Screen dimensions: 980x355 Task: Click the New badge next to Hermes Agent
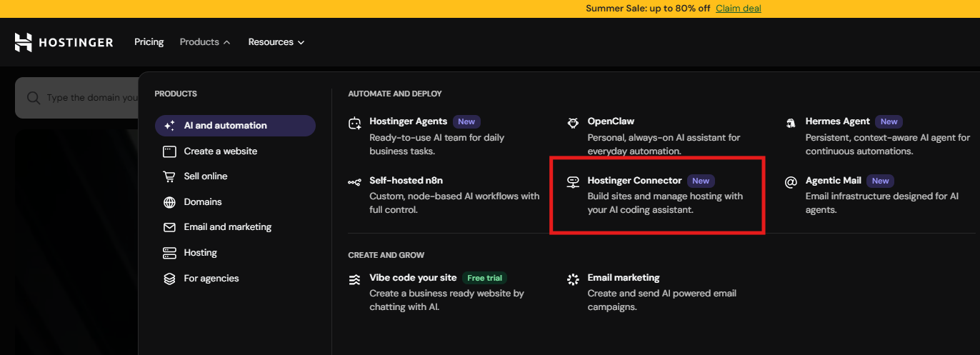[x=889, y=122]
